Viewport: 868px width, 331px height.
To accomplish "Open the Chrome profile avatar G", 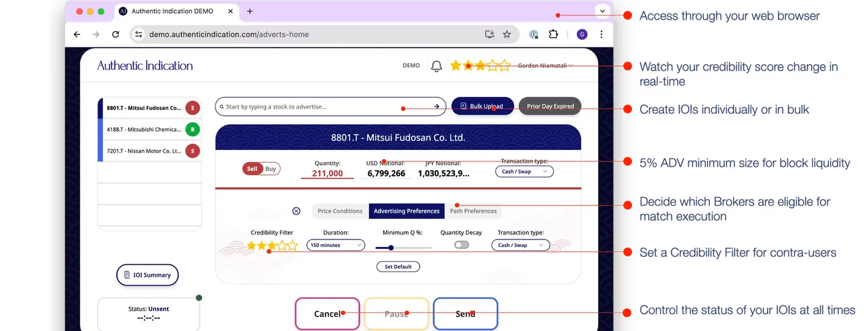I will pos(582,35).
